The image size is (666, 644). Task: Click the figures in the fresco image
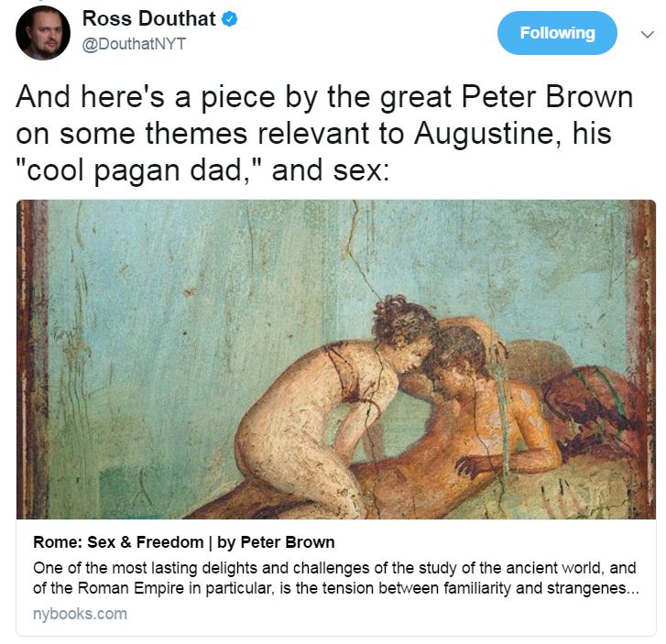tap(425, 406)
